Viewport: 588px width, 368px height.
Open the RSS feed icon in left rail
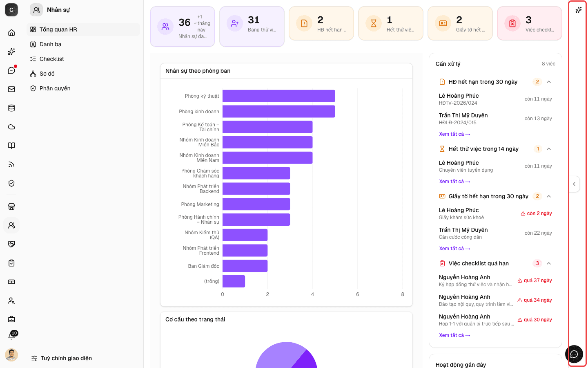coord(11,164)
